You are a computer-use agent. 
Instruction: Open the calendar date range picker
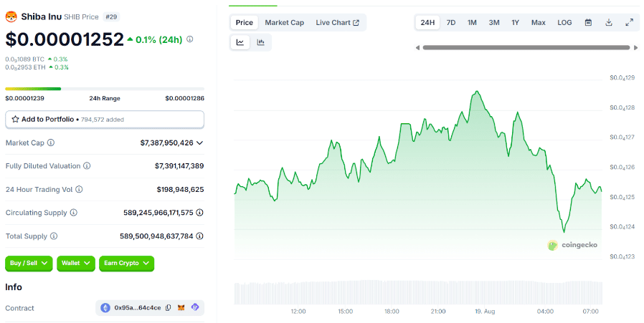pos(588,23)
